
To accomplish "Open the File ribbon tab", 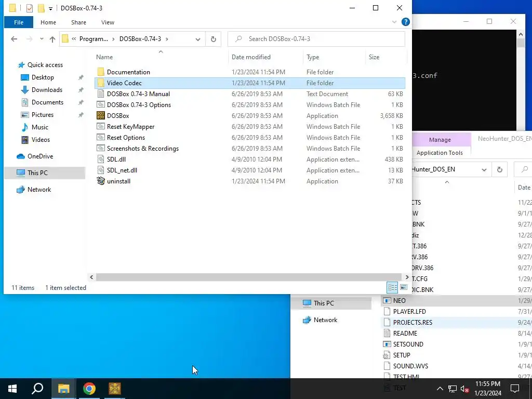I will [19, 22].
